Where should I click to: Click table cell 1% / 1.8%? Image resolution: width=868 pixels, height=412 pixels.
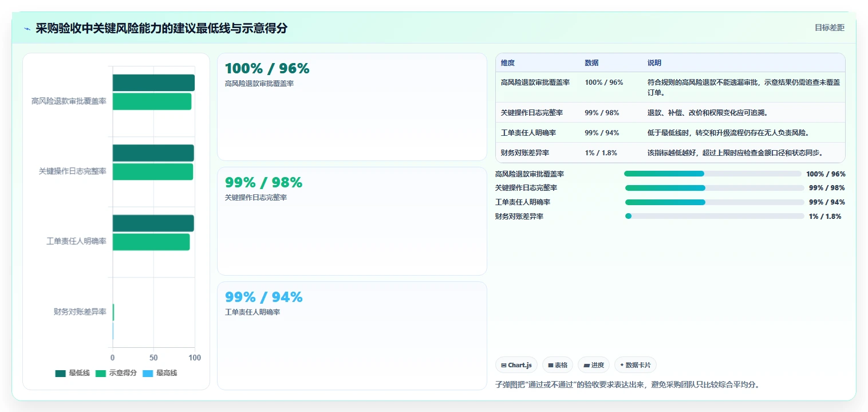(601, 153)
